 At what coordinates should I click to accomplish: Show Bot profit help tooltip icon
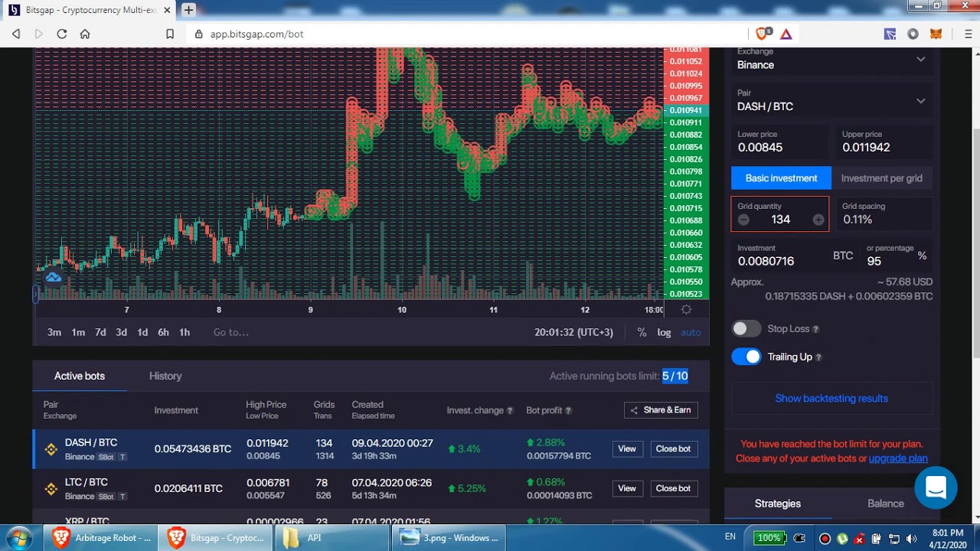pos(568,411)
